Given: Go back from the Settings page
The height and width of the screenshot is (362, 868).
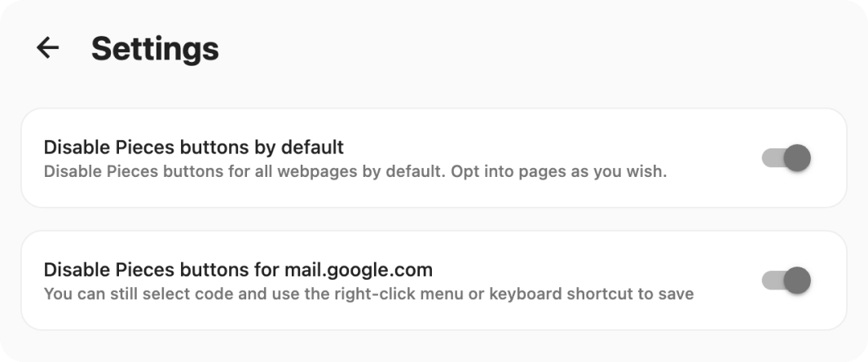Looking at the screenshot, I should [x=48, y=48].
